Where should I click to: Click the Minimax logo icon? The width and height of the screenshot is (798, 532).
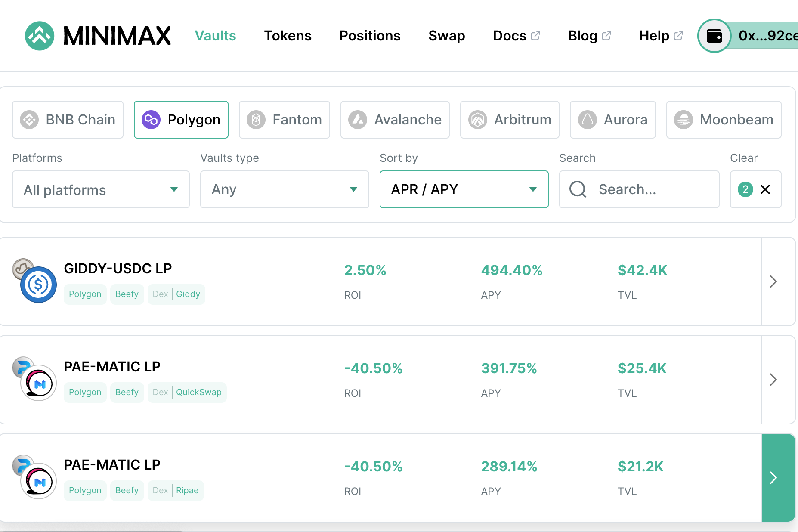[40, 36]
